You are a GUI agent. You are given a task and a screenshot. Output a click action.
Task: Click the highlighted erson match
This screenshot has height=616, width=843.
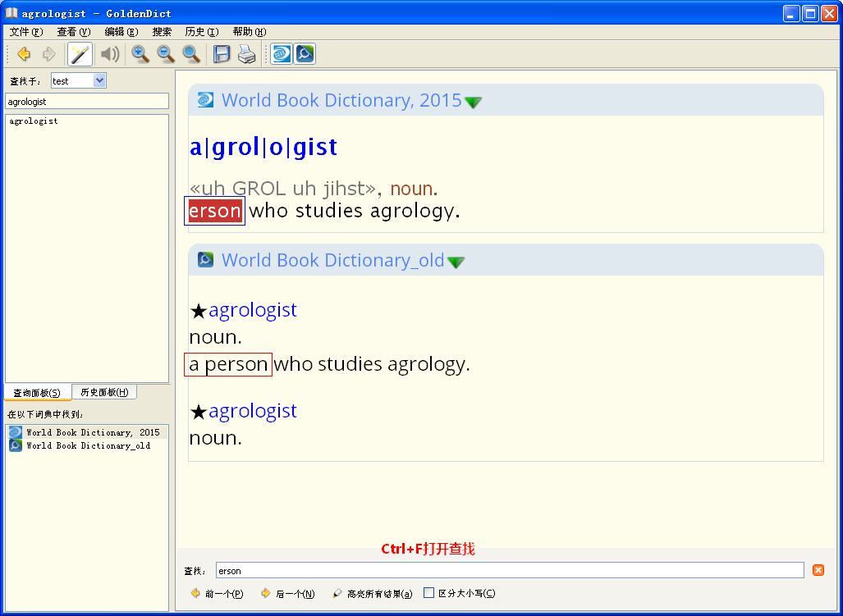coord(214,211)
